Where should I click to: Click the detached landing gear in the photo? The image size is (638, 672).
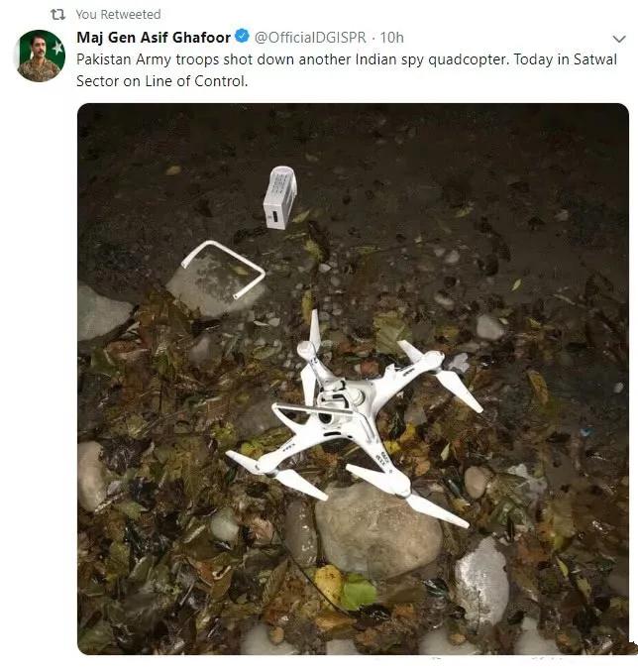(223, 269)
